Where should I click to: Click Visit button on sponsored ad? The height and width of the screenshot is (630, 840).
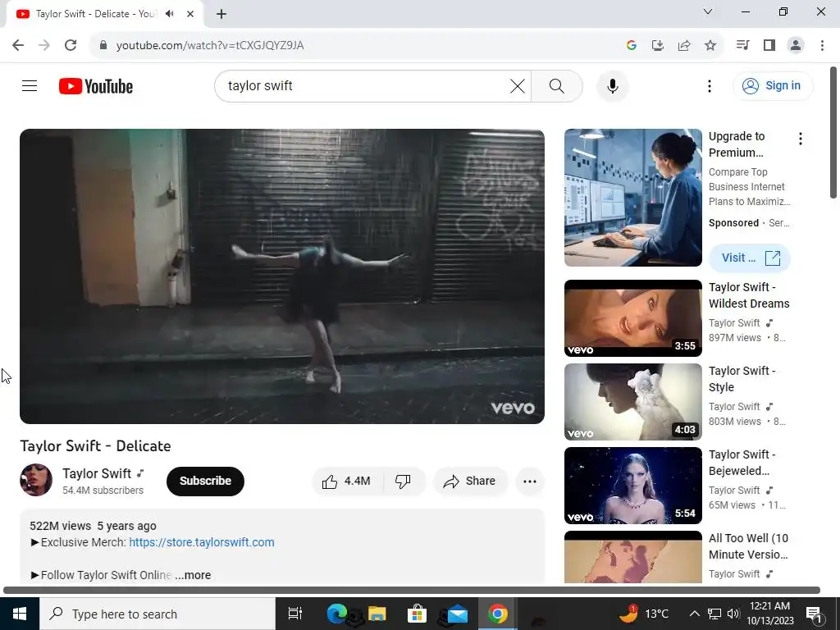750,258
